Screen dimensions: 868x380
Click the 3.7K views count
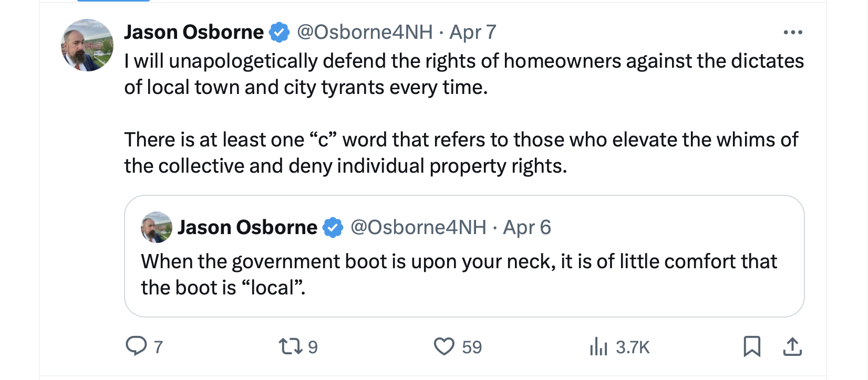tap(633, 347)
